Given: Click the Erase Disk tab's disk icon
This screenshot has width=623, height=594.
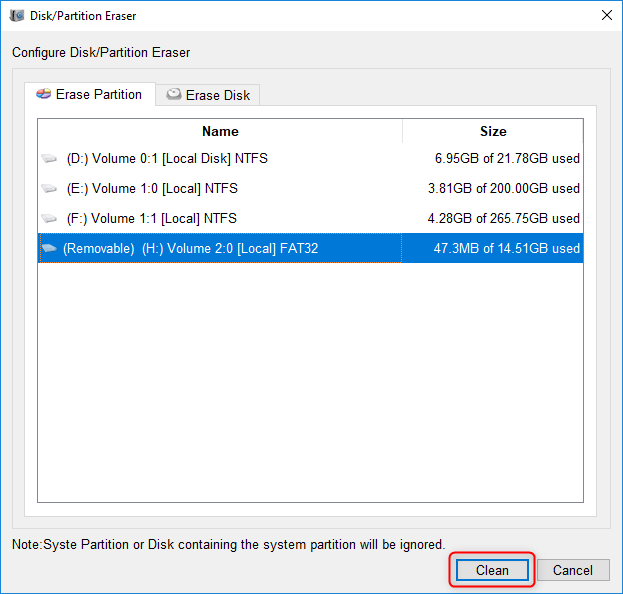Looking at the screenshot, I should pos(174,95).
